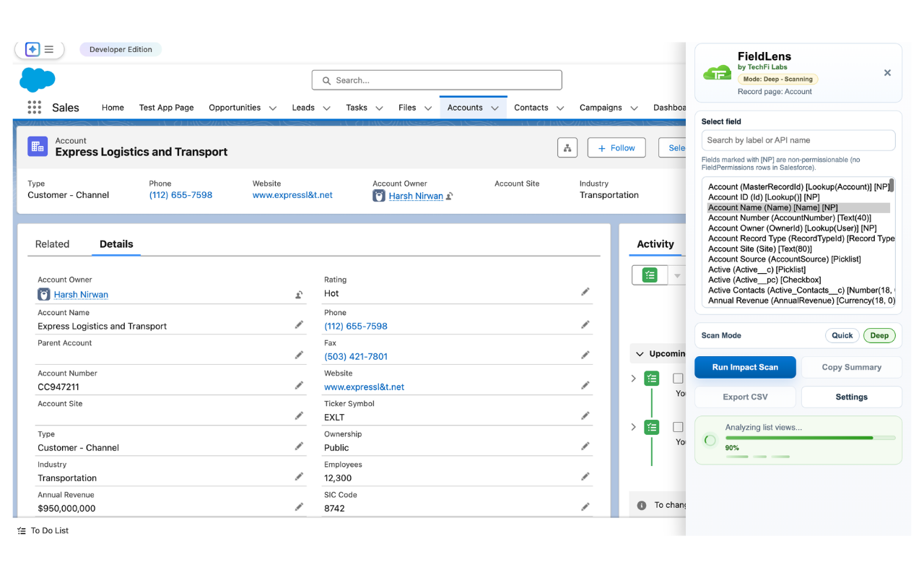Open FieldLens Settings

852,397
